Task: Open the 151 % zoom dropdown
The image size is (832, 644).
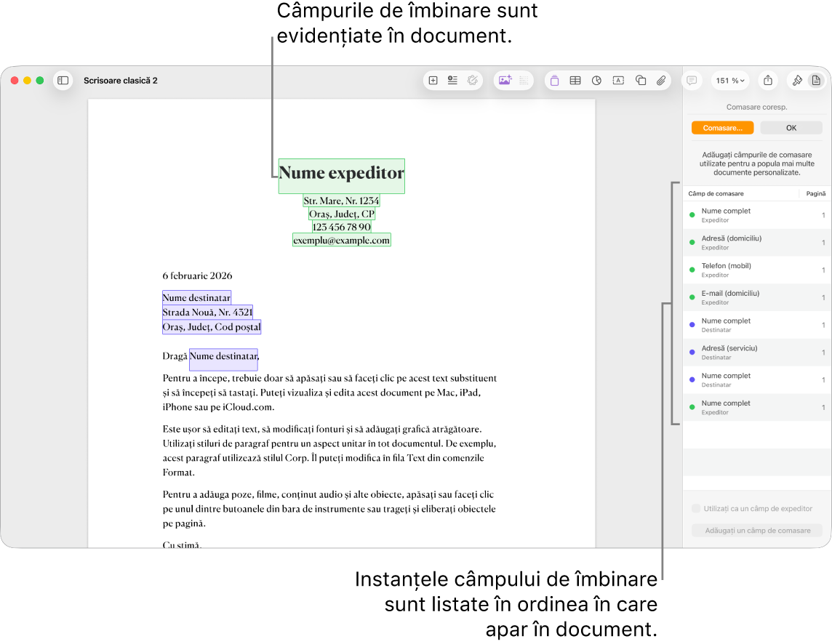Action: click(x=729, y=81)
